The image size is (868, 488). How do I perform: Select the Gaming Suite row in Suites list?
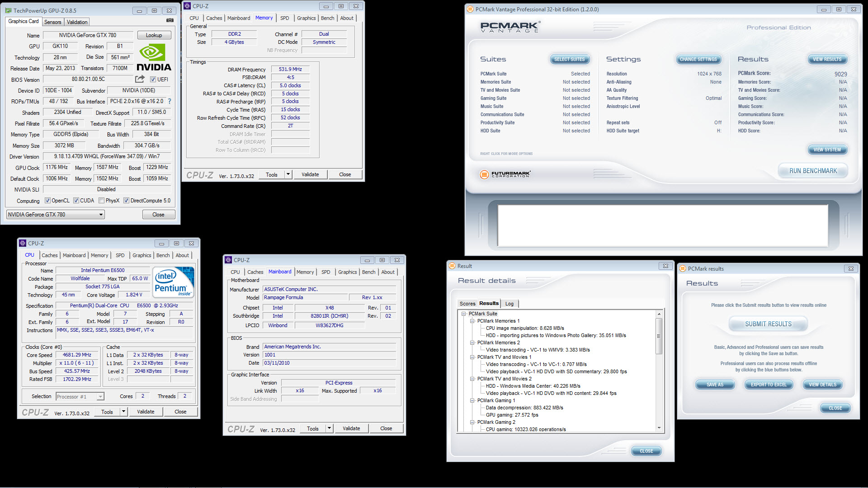point(535,98)
